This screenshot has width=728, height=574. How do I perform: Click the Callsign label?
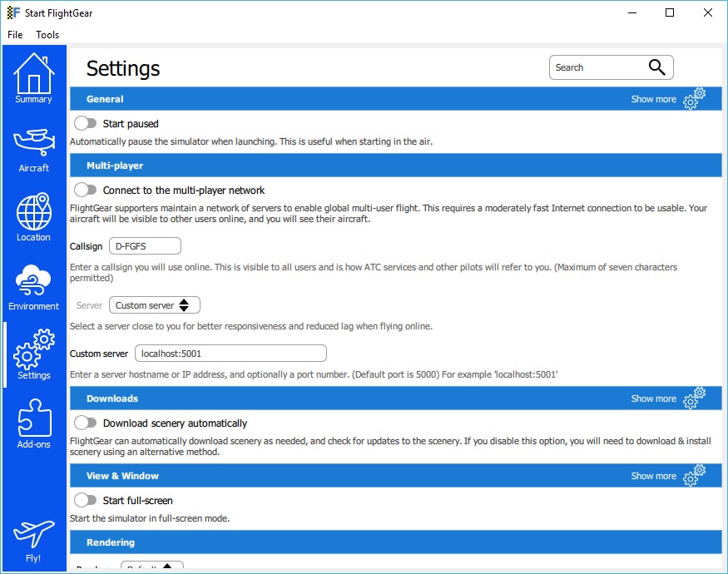click(x=86, y=246)
